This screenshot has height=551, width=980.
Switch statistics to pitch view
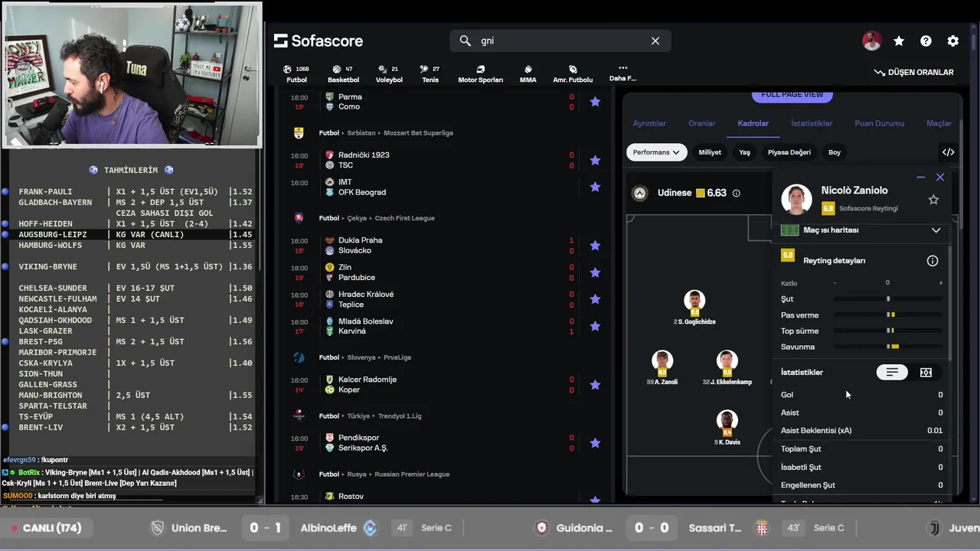[x=926, y=372]
